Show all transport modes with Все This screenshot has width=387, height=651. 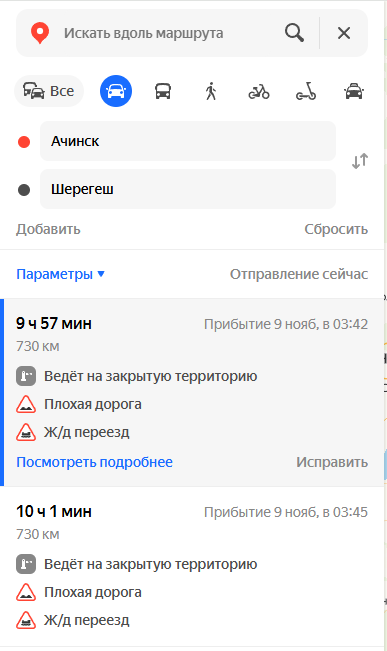pos(49,91)
